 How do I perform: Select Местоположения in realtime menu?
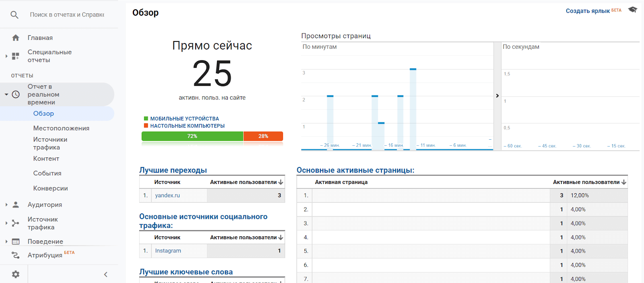(61, 128)
